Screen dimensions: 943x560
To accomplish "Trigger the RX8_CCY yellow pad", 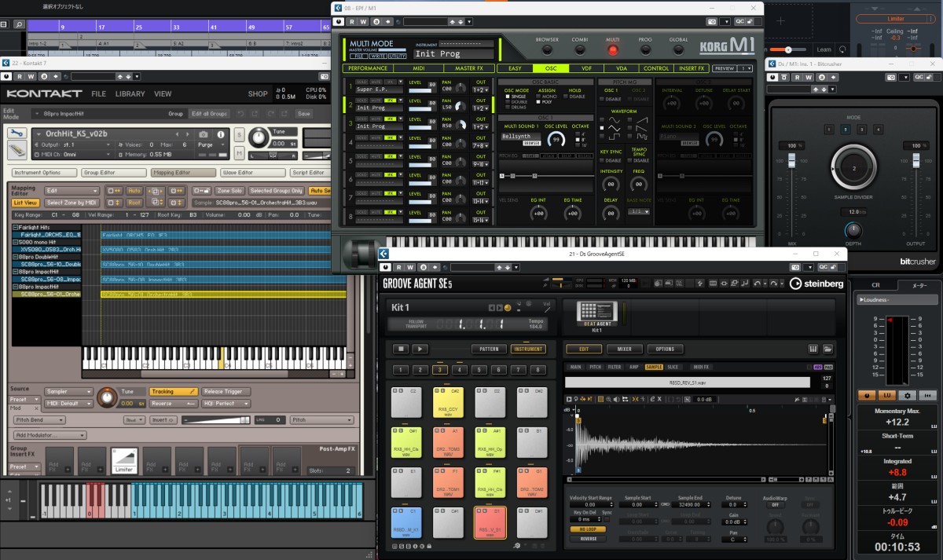I will click(449, 402).
